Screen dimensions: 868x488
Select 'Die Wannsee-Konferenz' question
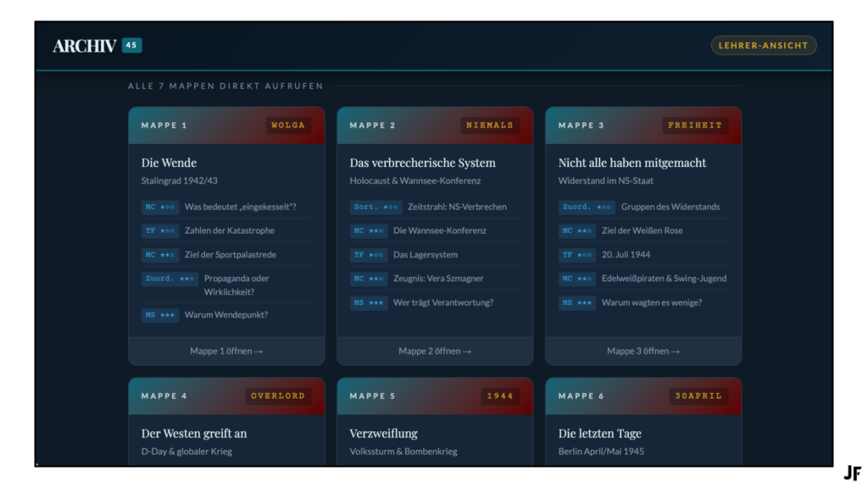pyautogui.click(x=440, y=230)
